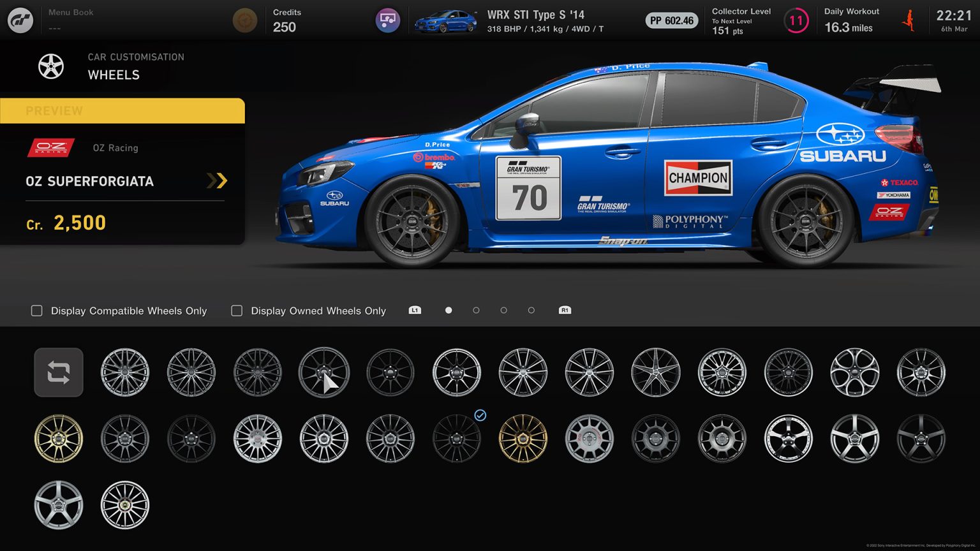Select the yellow Preview tab
The height and width of the screenshot is (551, 980).
122,111
